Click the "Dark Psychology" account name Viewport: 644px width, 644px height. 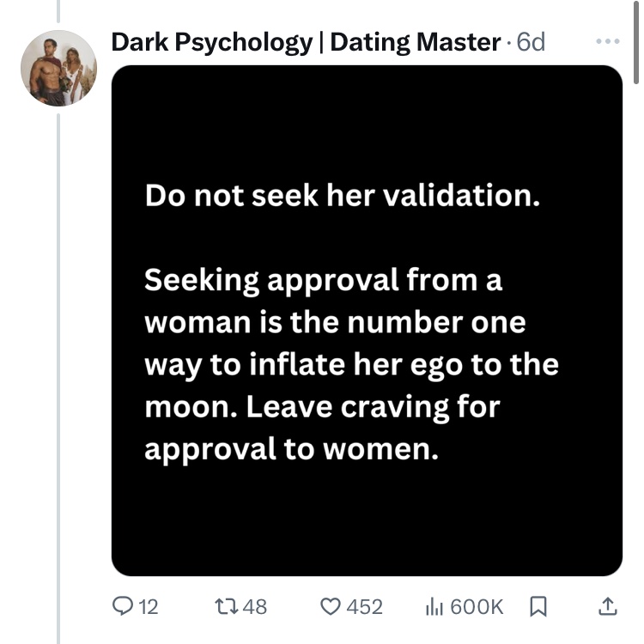coord(211,41)
